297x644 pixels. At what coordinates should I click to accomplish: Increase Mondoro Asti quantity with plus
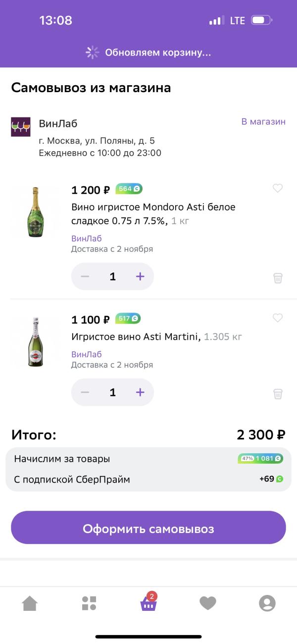[140, 276]
